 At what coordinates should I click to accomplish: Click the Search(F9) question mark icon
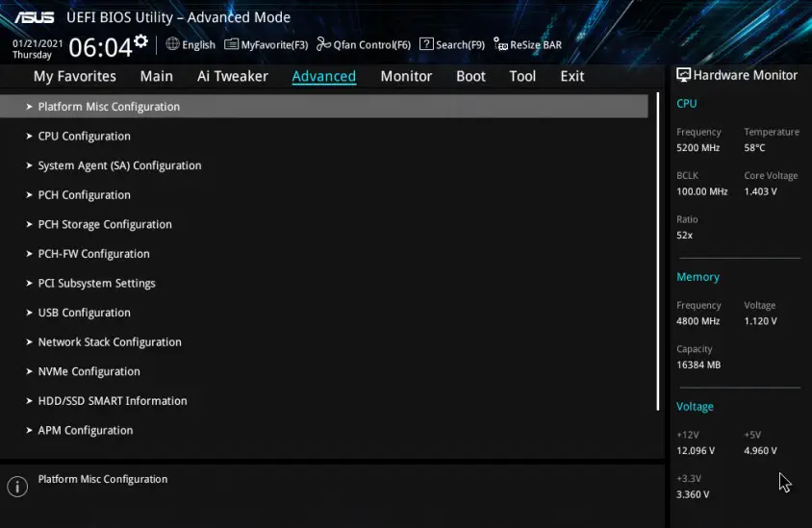426,44
